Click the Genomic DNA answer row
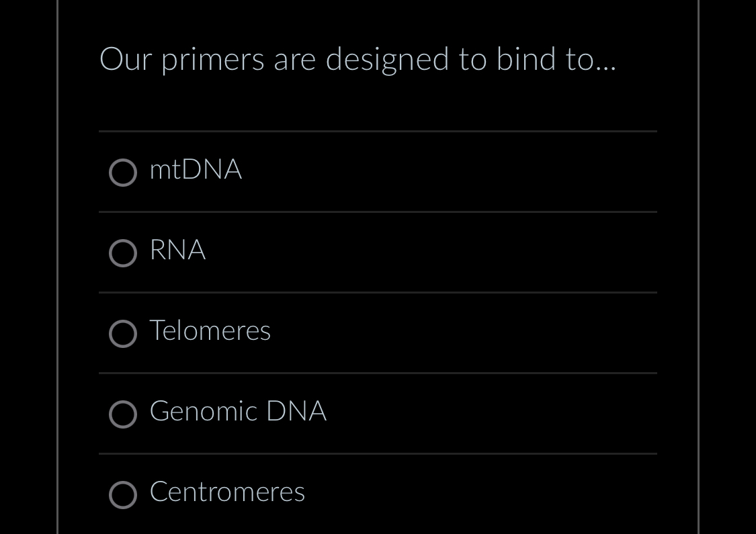 click(x=378, y=413)
